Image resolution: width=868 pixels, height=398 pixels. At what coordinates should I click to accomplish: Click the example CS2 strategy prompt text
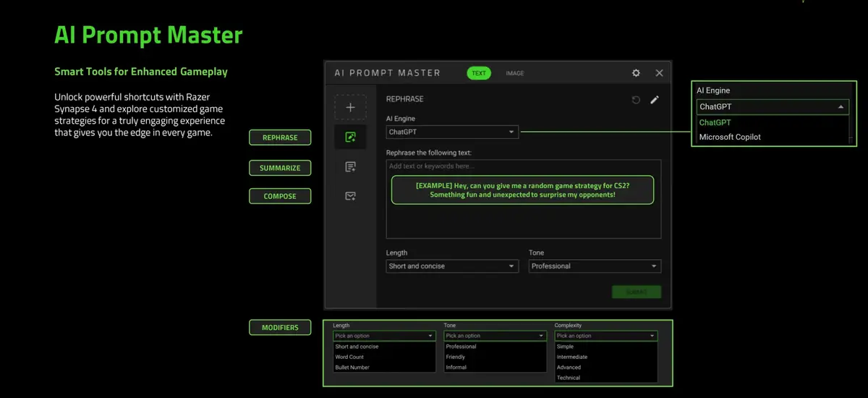pyautogui.click(x=522, y=190)
